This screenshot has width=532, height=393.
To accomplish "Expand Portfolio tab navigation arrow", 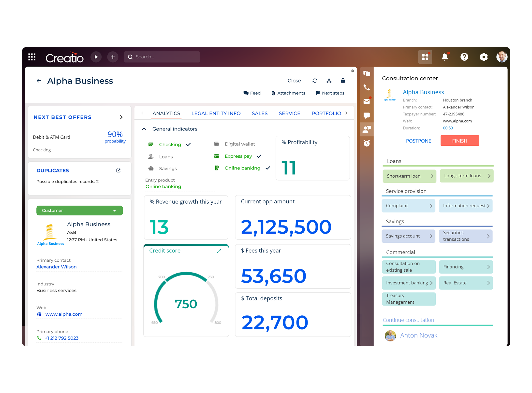I will coord(348,113).
